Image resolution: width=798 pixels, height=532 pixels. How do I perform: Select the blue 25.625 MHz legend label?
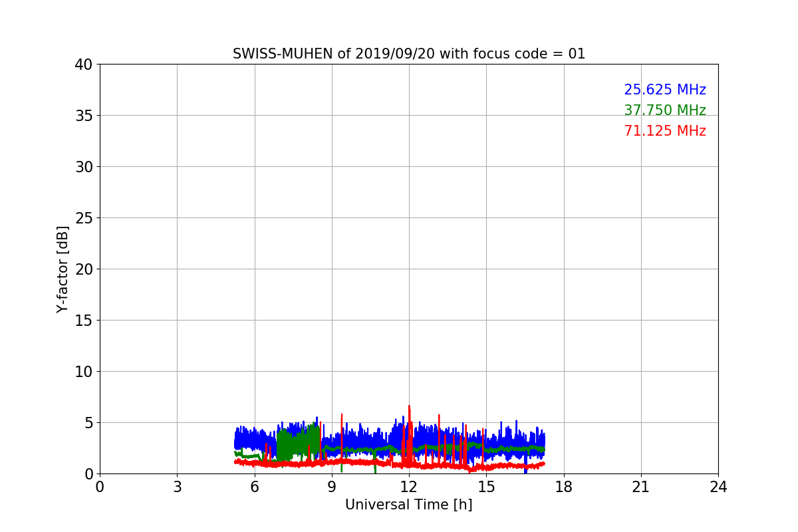(x=665, y=90)
